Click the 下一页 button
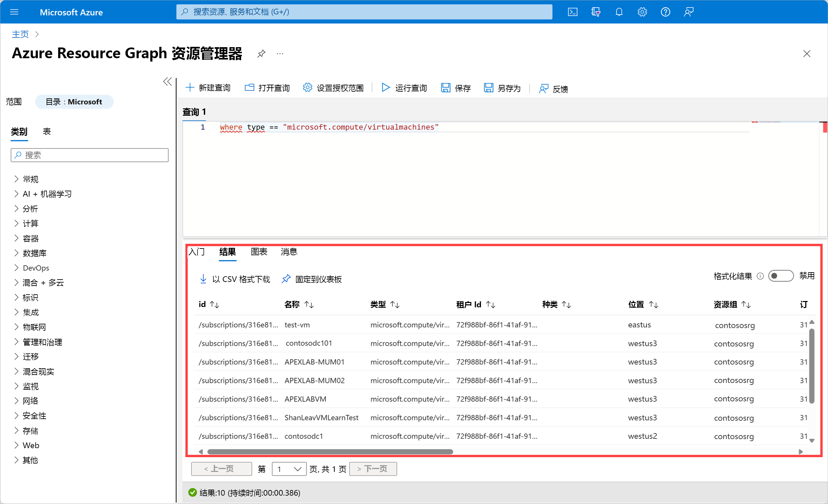The height and width of the screenshot is (504, 828). click(373, 469)
